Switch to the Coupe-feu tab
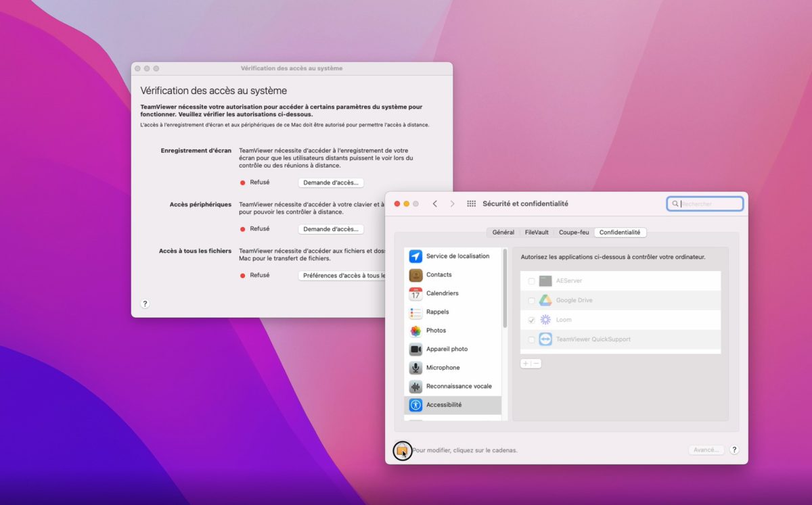This screenshot has height=505, width=812. [x=574, y=233]
